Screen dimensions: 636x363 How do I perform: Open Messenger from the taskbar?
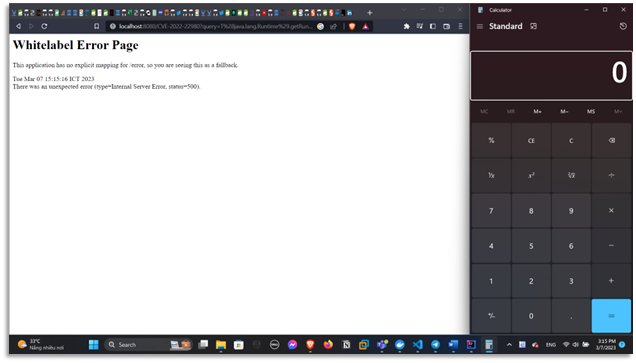292,345
